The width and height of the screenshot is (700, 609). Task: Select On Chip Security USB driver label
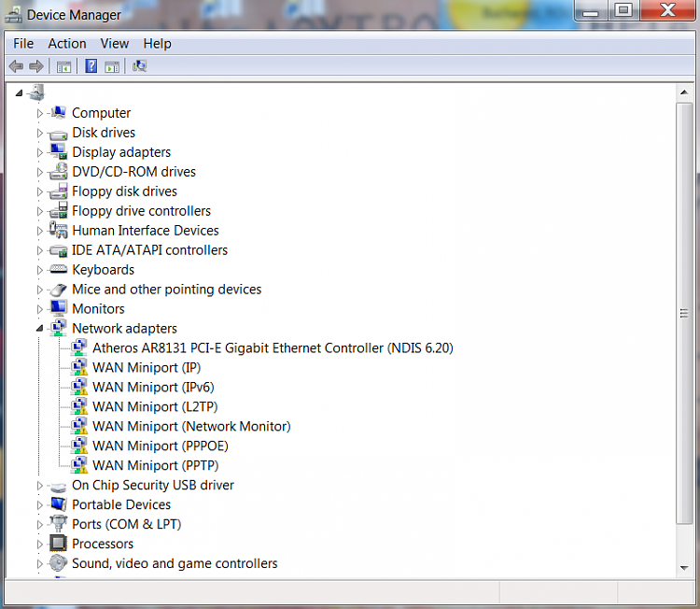(153, 485)
